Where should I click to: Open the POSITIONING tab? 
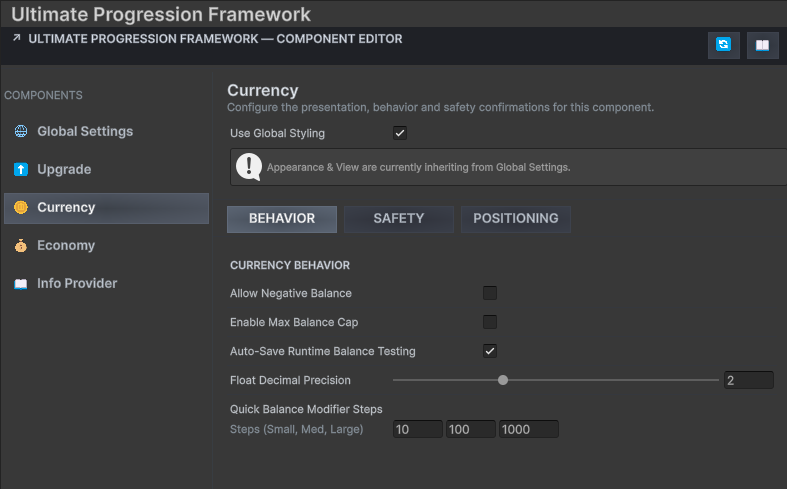pos(516,219)
